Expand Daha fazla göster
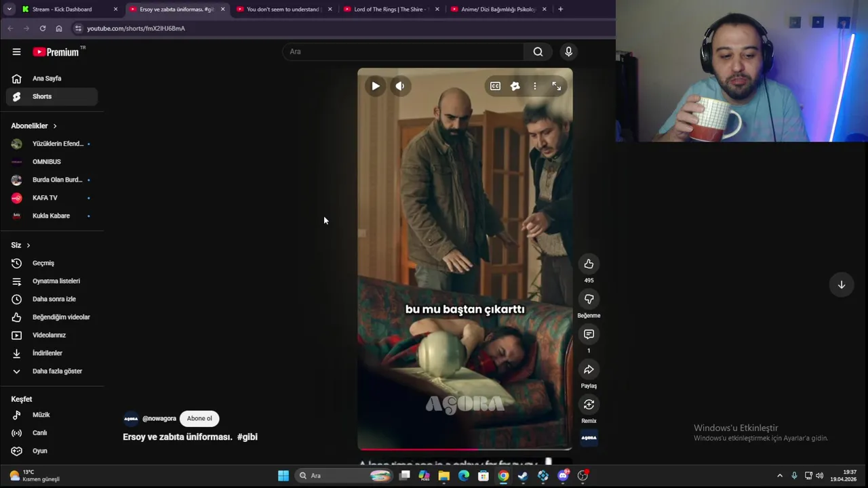 (52, 371)
